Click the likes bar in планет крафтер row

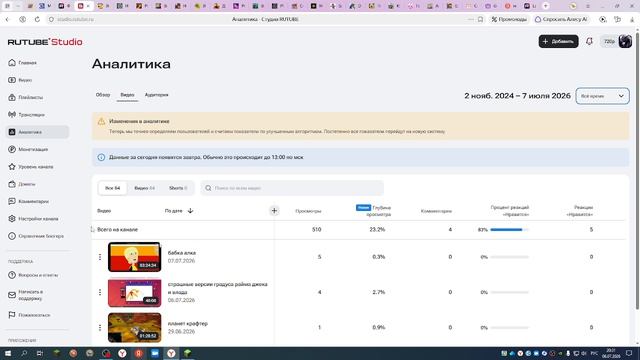(509, 327)
